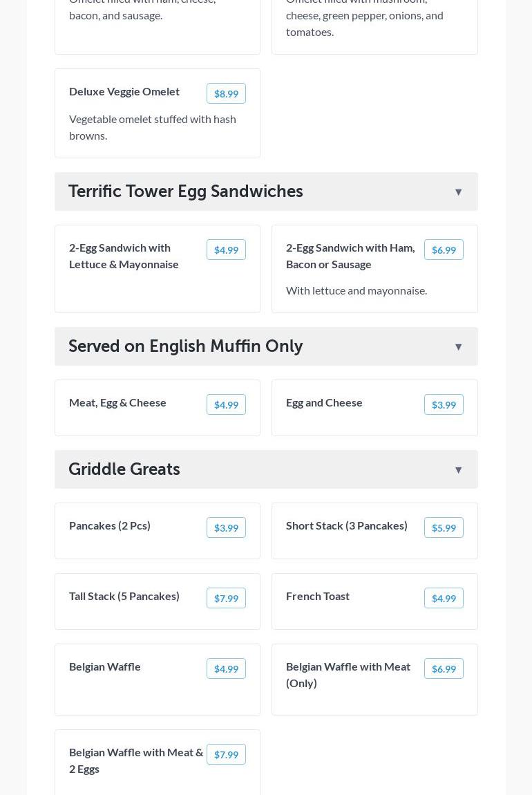Click the $6.99 Belgian Waffle with Meat price
Screen dimensions: 532x795
point(444,668)
